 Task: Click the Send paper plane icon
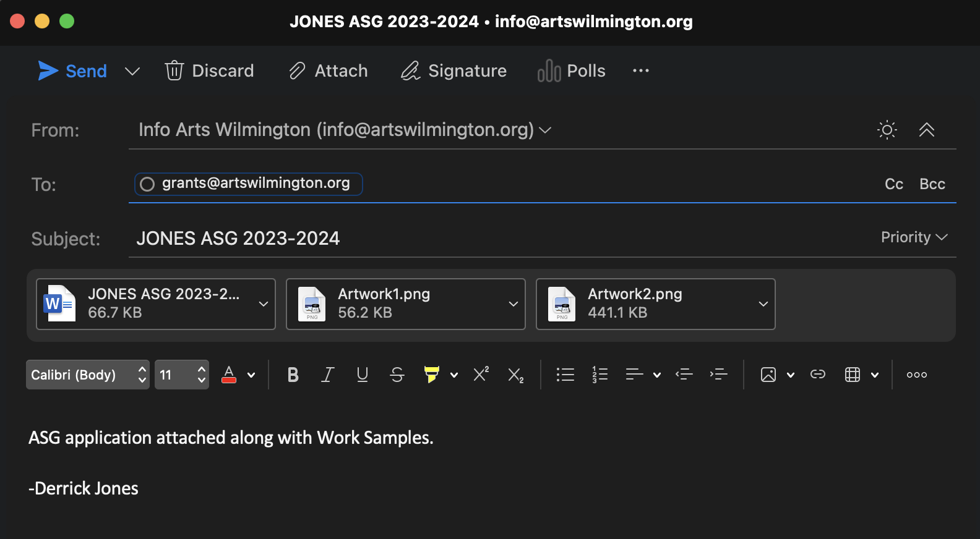48,71
